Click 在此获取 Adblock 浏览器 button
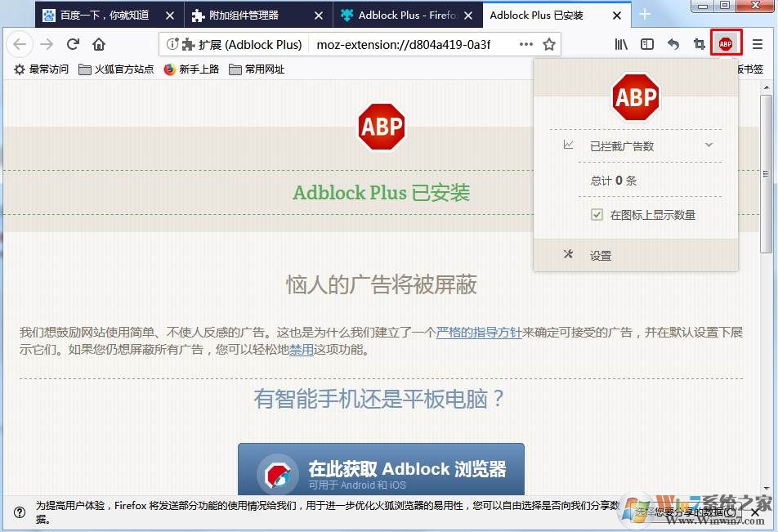This screenshot has width=778, height=532. 381,469
